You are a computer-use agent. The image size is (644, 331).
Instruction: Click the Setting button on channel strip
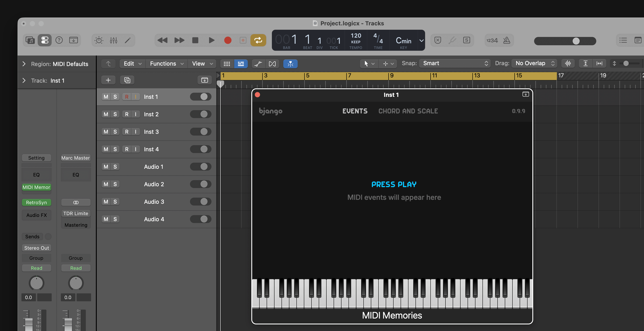[37, 158]
